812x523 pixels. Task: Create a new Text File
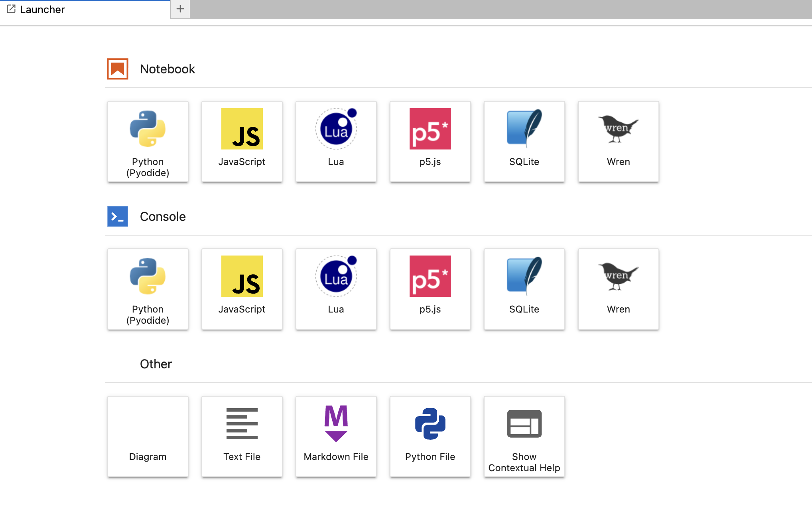(x=242, y=436)
